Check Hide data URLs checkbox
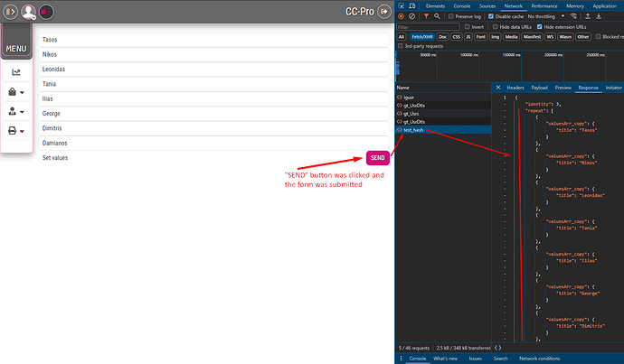This screenshot has width=624, height=364. click(495, 26)
